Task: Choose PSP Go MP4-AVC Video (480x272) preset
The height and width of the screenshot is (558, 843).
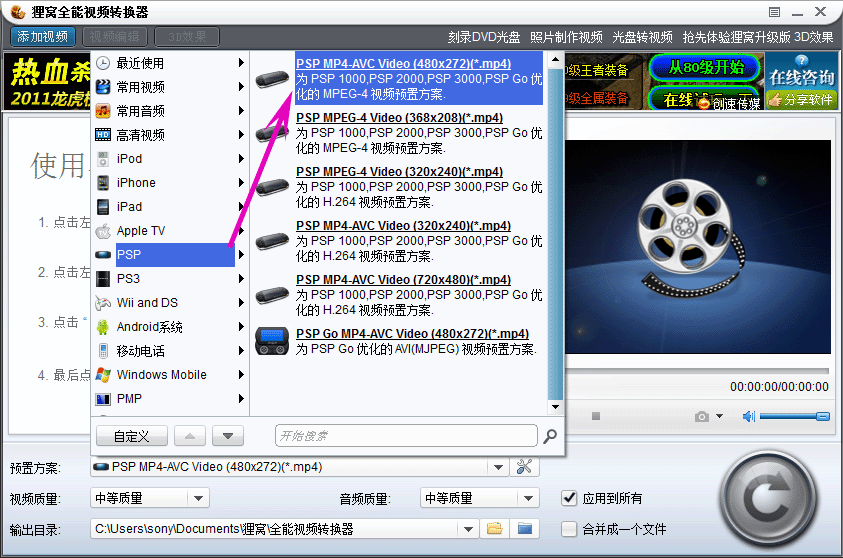Action: click(412, 334)
